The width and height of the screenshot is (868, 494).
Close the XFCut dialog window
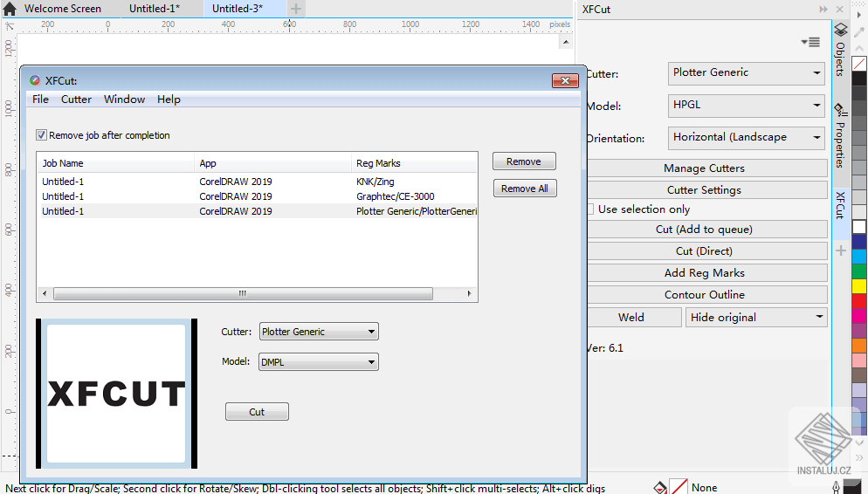tap(565, 81)
